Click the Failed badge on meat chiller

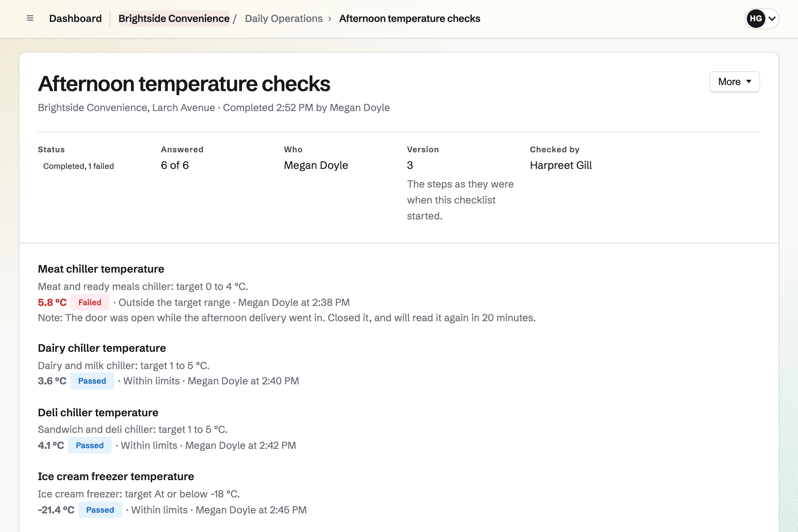click(90, 302)
